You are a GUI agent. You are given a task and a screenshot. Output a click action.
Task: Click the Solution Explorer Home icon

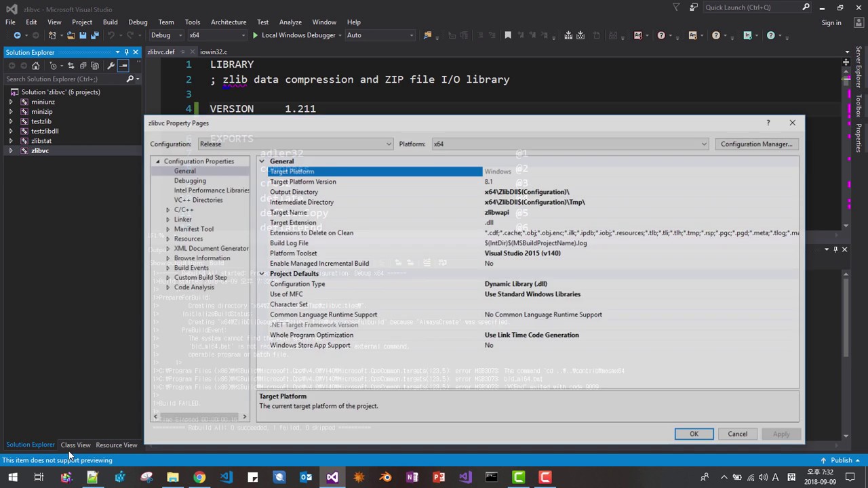point(36,66)
